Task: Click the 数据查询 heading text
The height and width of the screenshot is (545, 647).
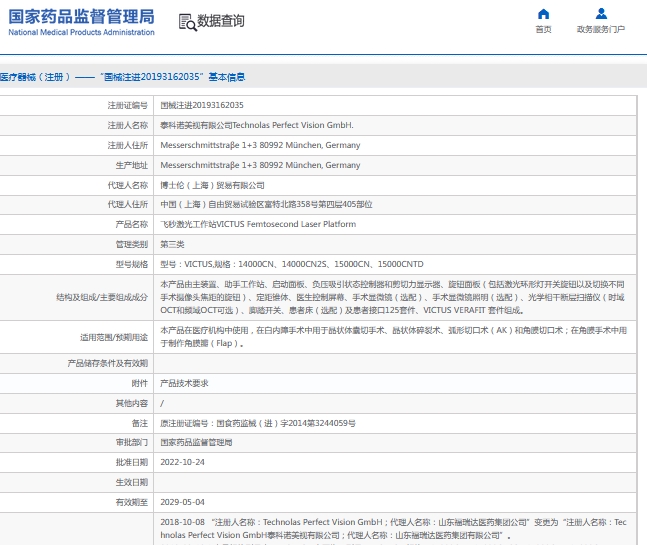Action: (x=221, y=21)
